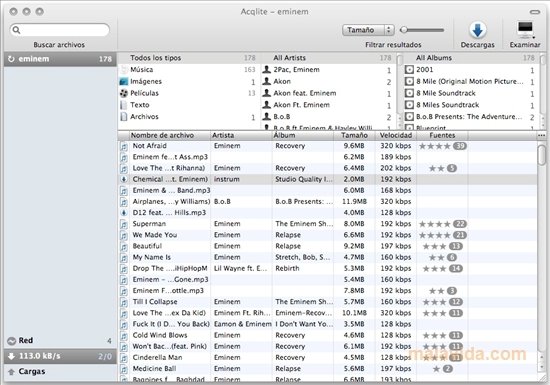550x385 pixels.
Task: Sort by Fuentes column header
Action: click(x=442, y=135)
